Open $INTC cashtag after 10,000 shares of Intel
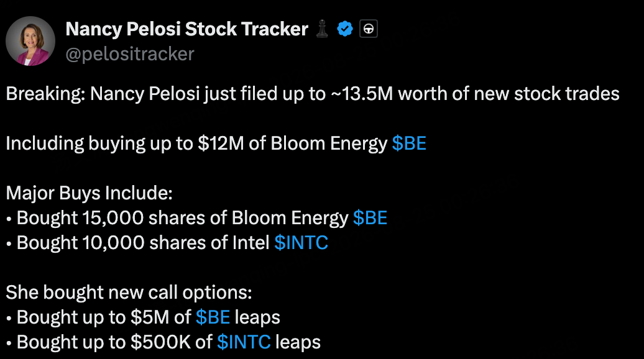 [x=301, y=242]
